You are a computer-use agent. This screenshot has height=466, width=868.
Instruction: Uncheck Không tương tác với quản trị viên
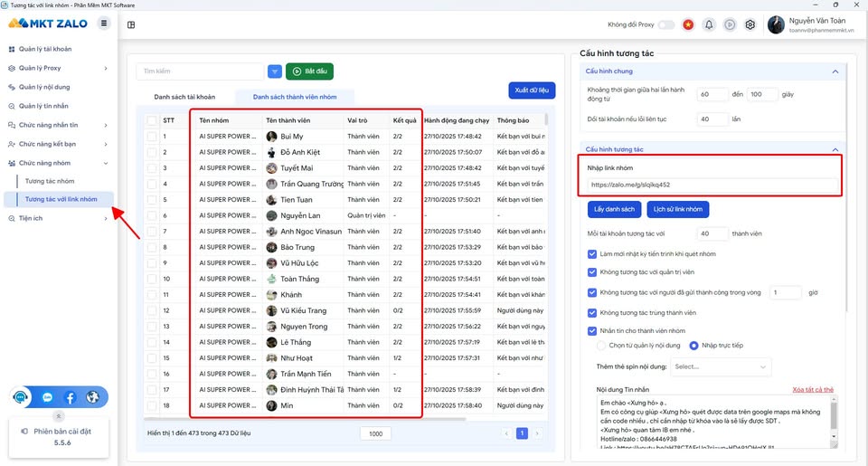(591, 272)
